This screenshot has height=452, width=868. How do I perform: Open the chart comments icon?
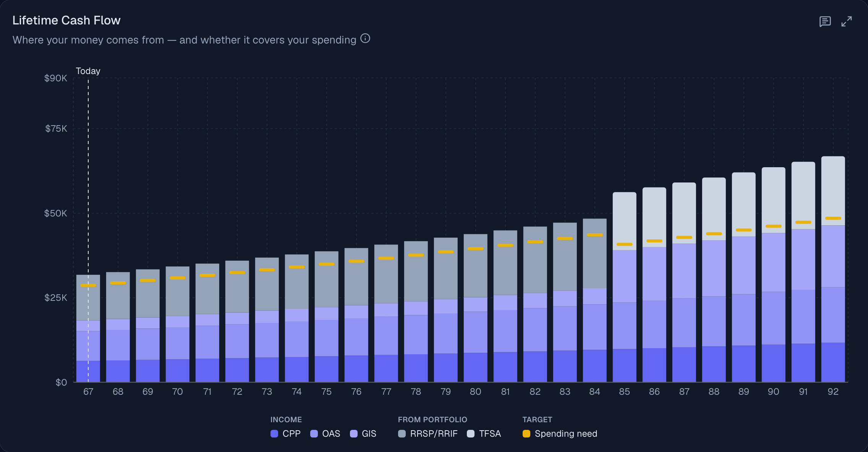click(825, 21)
